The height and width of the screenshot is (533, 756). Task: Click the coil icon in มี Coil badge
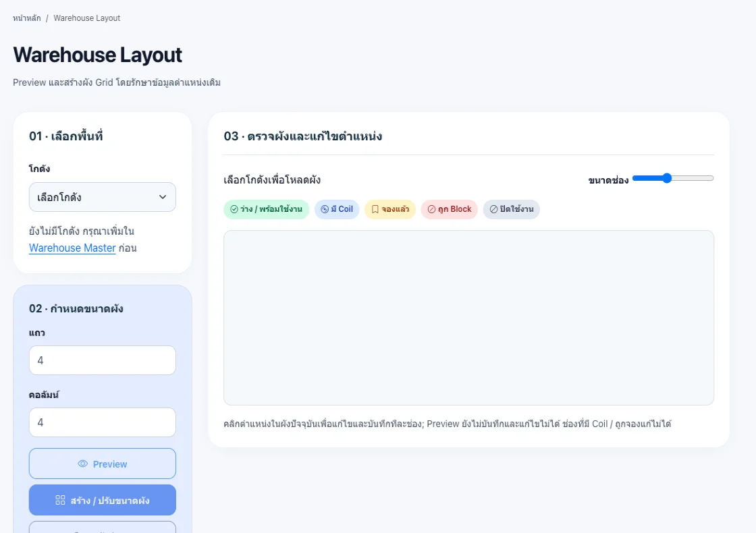[325, 209]
